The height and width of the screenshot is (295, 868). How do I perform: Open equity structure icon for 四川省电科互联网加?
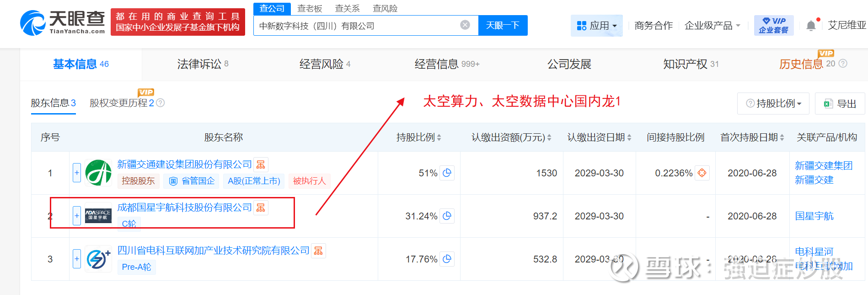(x=318, y=251)
